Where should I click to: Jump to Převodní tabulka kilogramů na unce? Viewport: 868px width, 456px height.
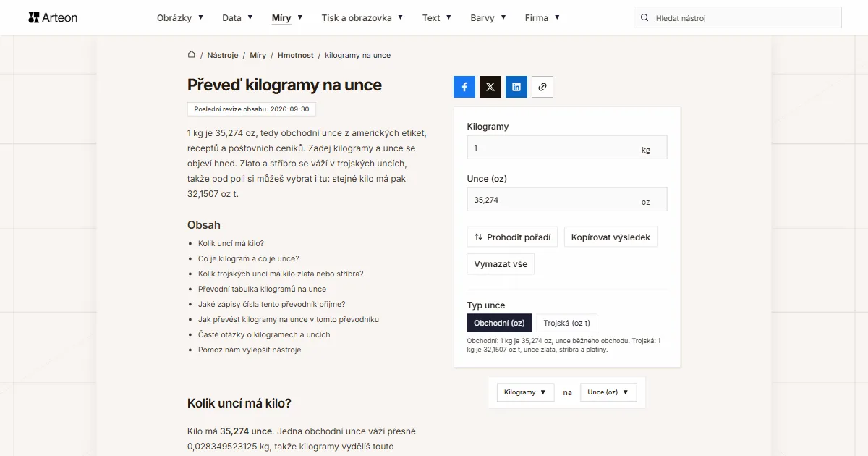(262, 289)
